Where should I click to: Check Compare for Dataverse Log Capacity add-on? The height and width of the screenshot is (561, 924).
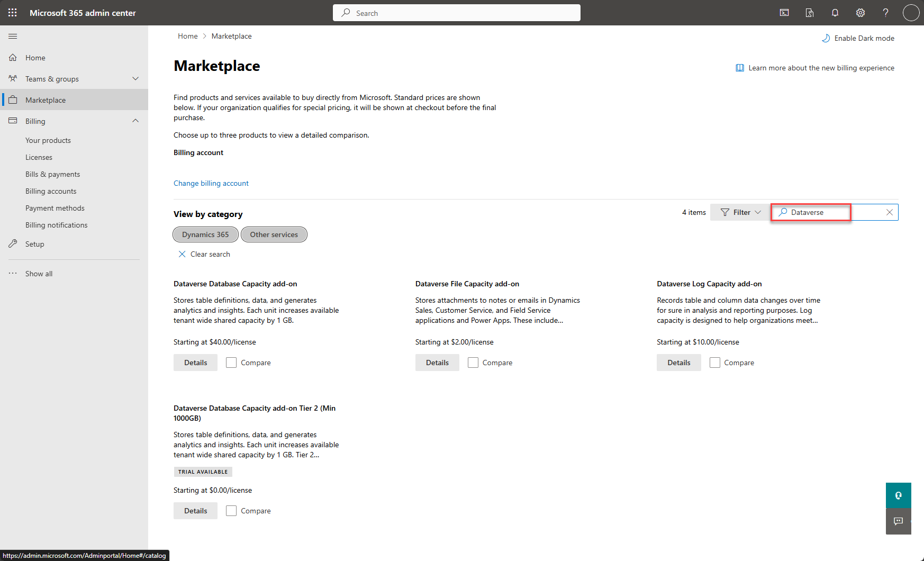715,363
